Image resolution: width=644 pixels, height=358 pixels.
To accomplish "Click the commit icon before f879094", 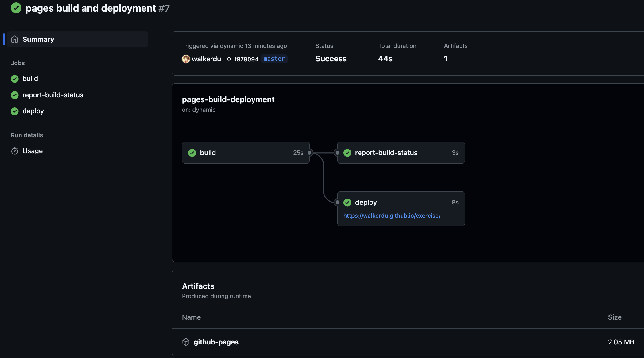I will click(x=229, y=59).
